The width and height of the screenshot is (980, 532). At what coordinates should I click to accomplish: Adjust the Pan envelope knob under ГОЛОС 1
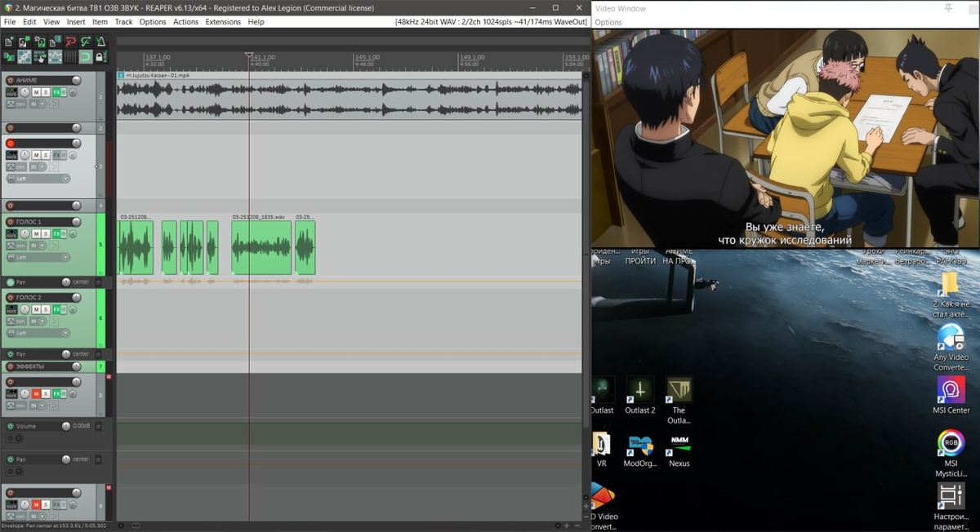(66, 282)
